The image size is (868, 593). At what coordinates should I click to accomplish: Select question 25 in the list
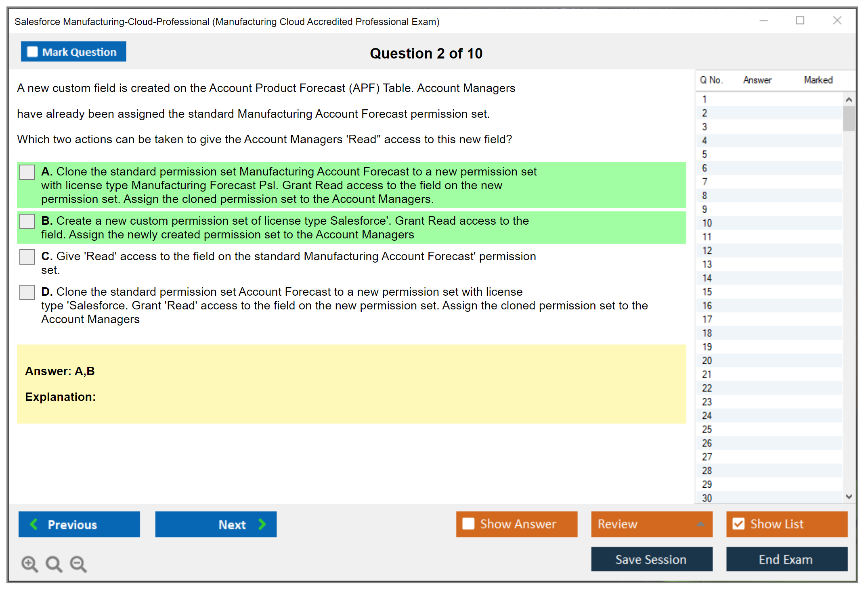click(707, 429)
